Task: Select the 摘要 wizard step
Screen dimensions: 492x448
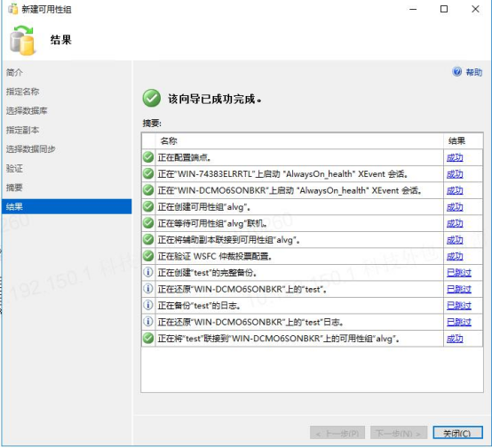Action: 14,188
